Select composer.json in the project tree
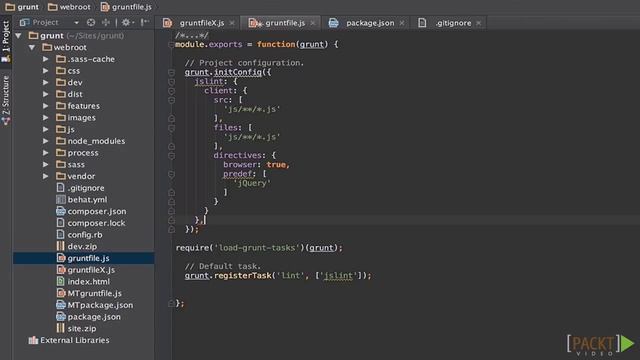Screen dimensions: 640x360 pos(97,211)
